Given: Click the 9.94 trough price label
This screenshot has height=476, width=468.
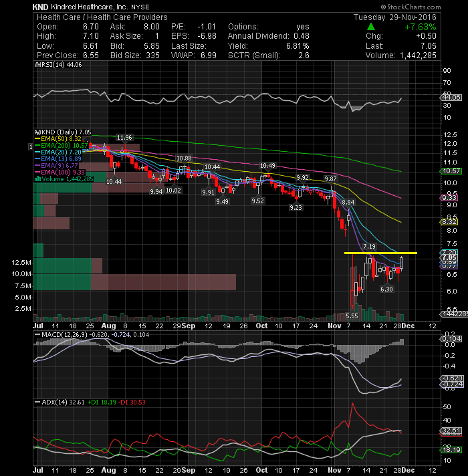Looking at the screenshot, I should [156, 192].
